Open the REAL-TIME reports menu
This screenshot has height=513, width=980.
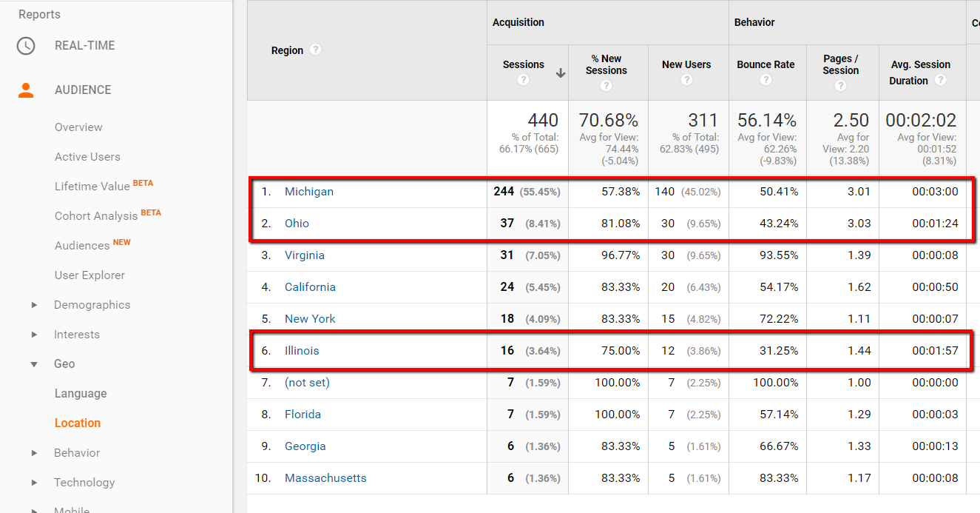[85, 46]
